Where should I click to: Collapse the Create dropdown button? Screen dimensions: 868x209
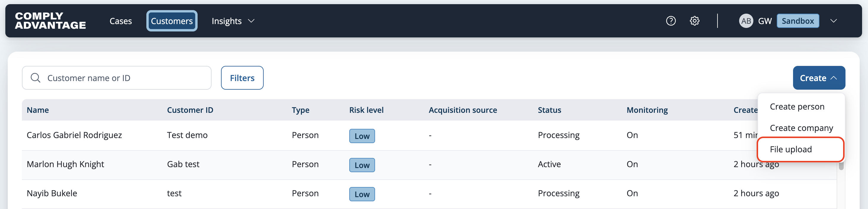[819, 78]
